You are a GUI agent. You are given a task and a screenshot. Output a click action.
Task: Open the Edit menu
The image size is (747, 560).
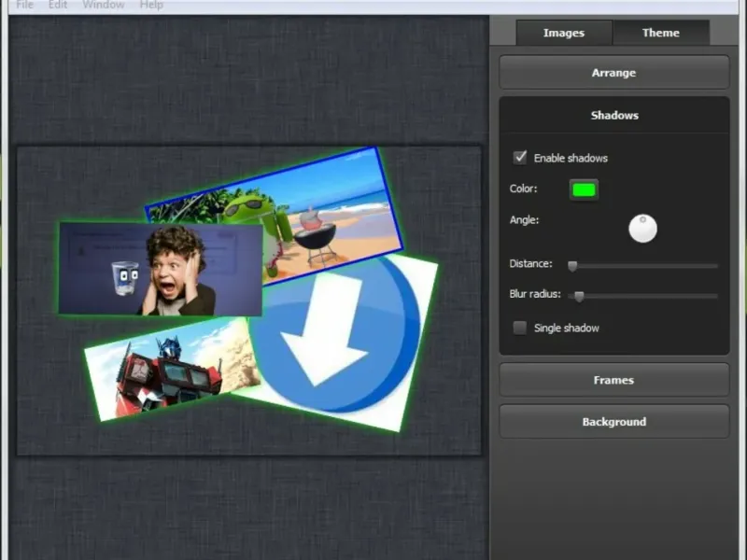(x=58, y=5)
